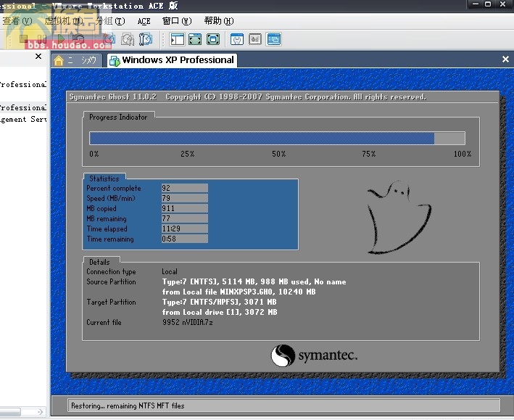Image resolution: width=514 pixels, height=420 pixels.
Task: Click the Symantec Ghost 11.0.2 title bar
Action: click(283, 96)
